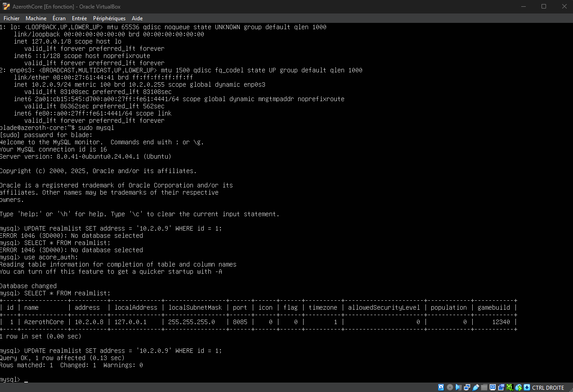Click the CTRL DROITE host key label
The image size is (573, 392).
click(x=548, y=388)
